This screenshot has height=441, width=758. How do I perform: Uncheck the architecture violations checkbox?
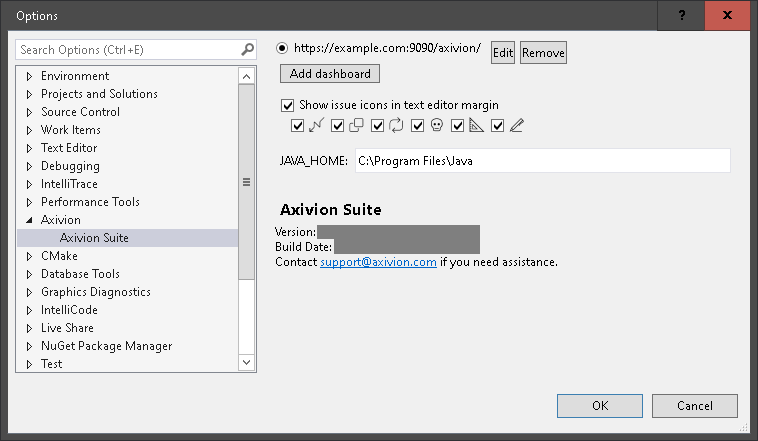pyautogui.click(x=297, y=126)
